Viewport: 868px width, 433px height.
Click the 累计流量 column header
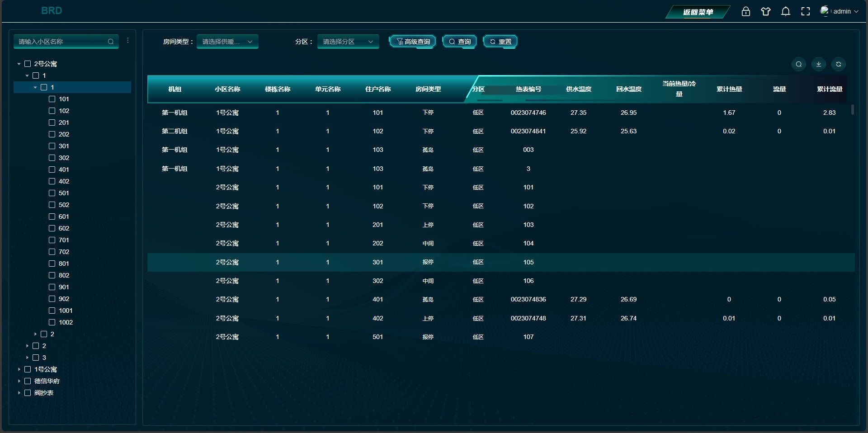click(x=830, y=89)
